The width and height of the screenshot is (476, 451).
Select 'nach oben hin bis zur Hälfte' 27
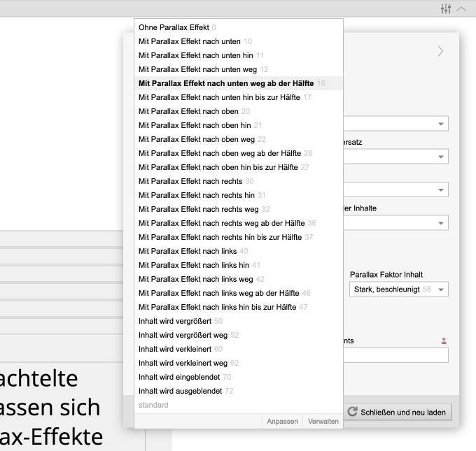(x=239, y=167)
